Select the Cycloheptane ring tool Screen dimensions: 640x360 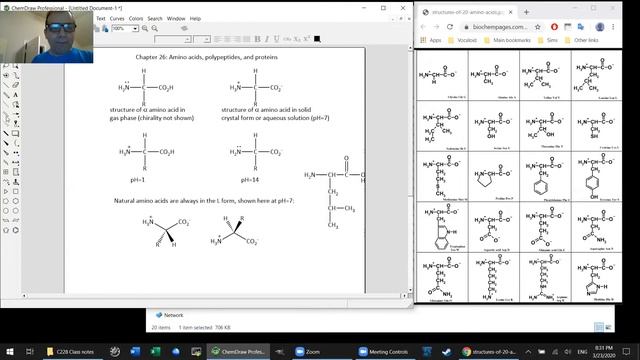click(x=6, y=211)
